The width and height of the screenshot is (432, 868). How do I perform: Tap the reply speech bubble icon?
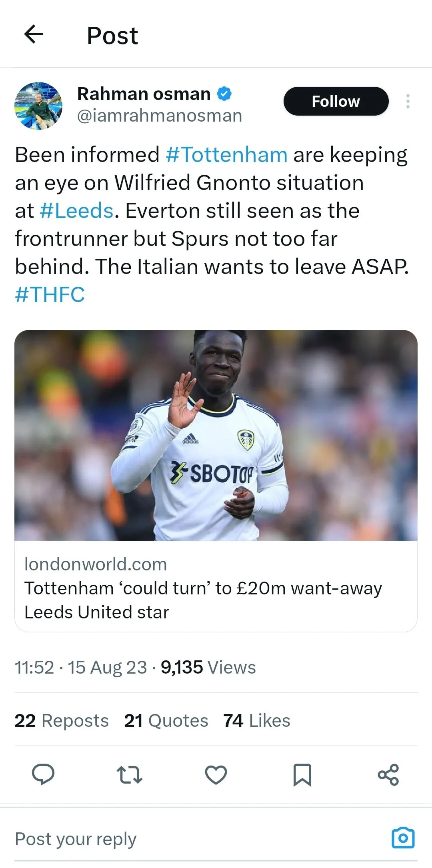point(43,774)
